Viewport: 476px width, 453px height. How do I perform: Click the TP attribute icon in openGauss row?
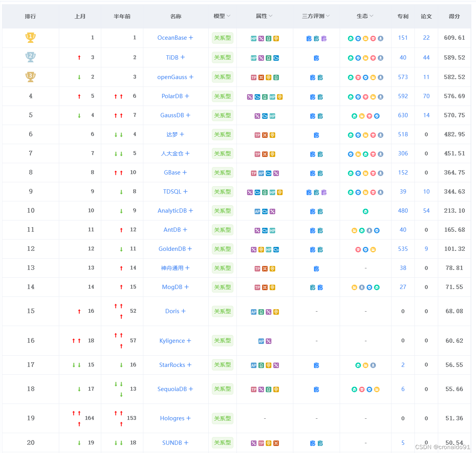click(254, 78)
